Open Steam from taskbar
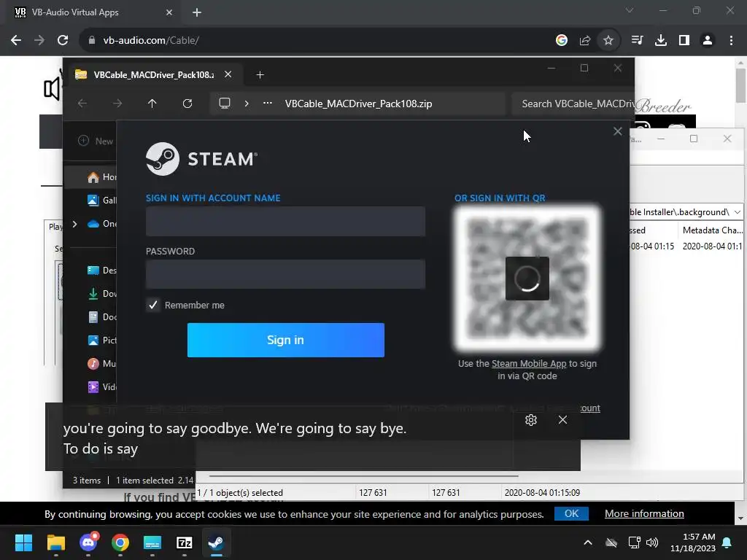The height and width of the screenshot is (560, 747). [x=216, y=542]
